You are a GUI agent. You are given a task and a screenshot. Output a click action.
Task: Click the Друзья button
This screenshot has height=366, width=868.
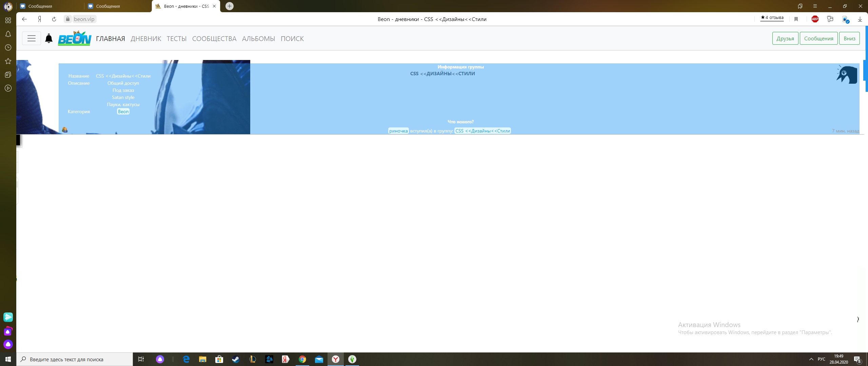785,38
